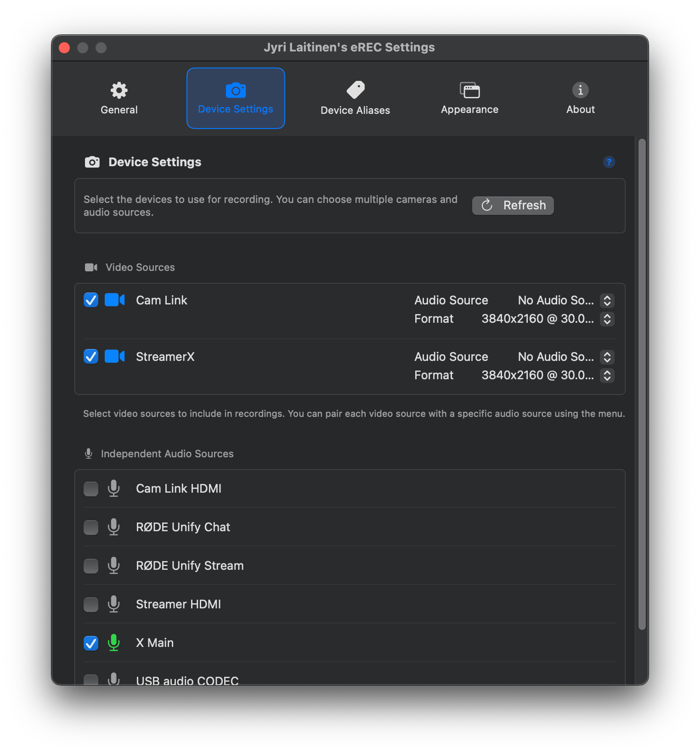Click the gear icon of General tab
700x753 pixels.
(x=119, y=90)
